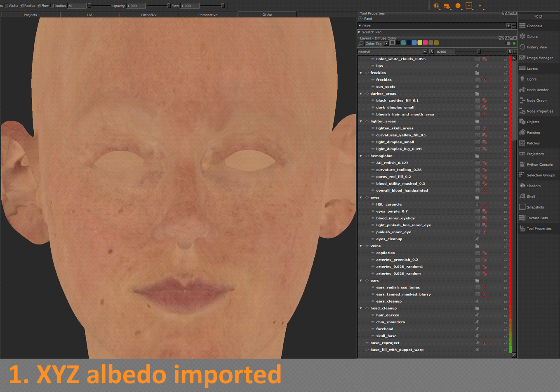
Task: Uncheck the Flow checkbox
Action: (39, 6)
